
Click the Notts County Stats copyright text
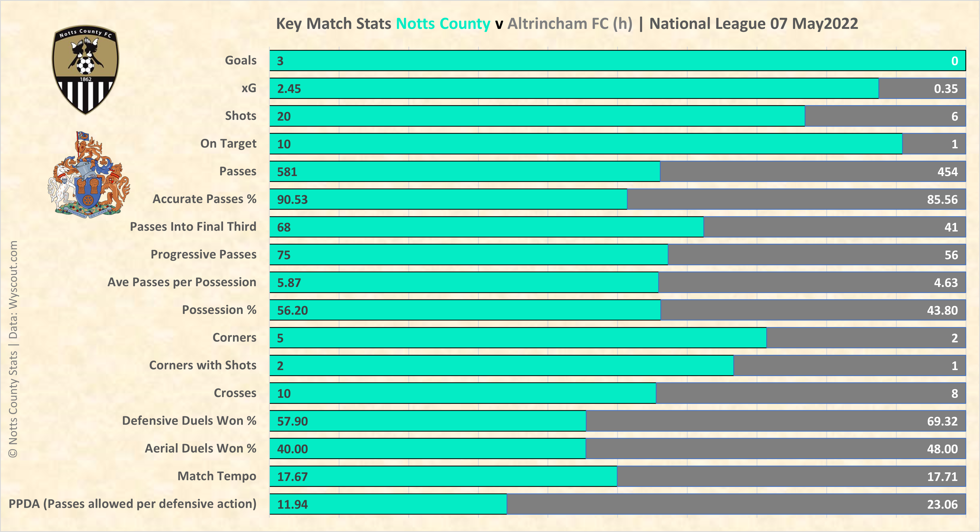[13, 348]
